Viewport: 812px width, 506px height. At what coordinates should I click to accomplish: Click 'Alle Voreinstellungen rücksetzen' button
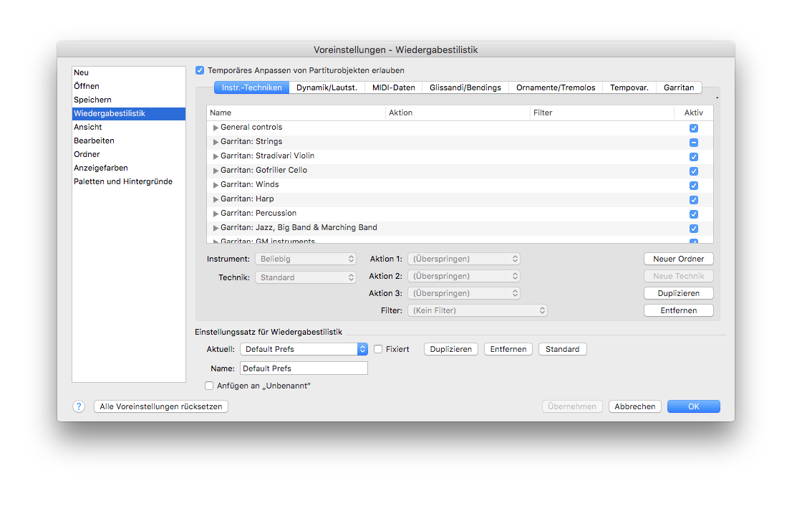pos(161,406)
